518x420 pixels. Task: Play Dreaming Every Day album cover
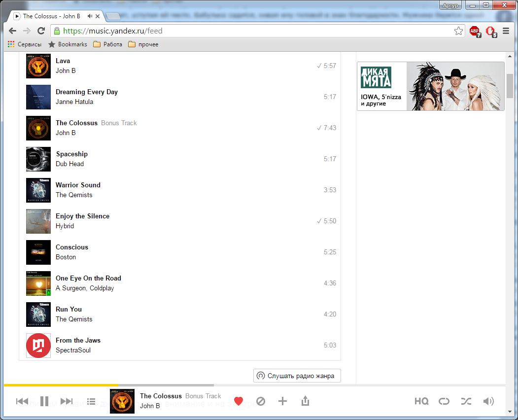38,97
